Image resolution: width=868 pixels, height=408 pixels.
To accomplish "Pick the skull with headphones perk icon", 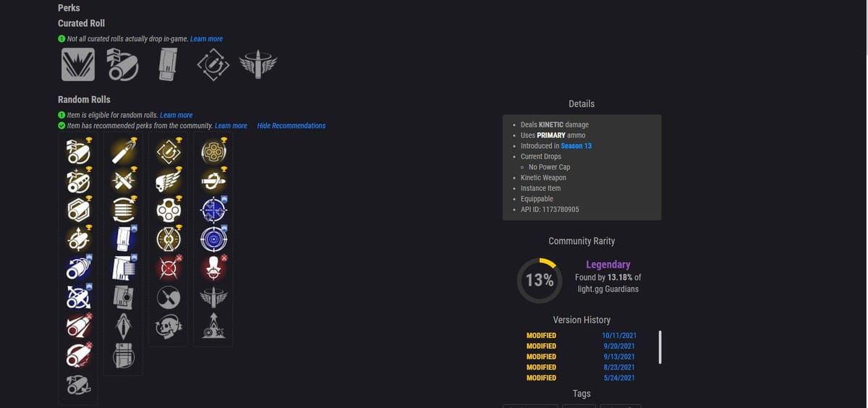I will 168,327.
